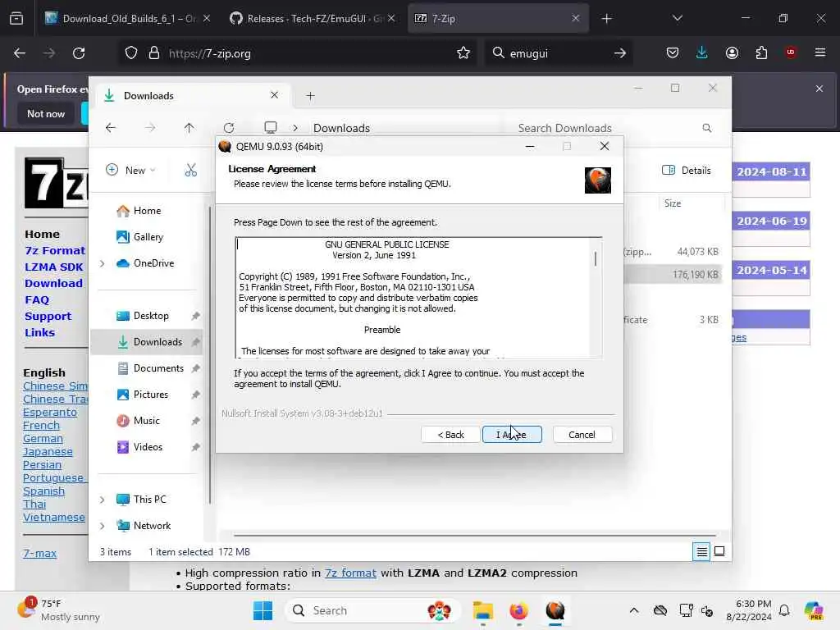Open 7z format link in page text
This screenshot has width=840, height=630.
pyautogui.click(x=350, y=573)
